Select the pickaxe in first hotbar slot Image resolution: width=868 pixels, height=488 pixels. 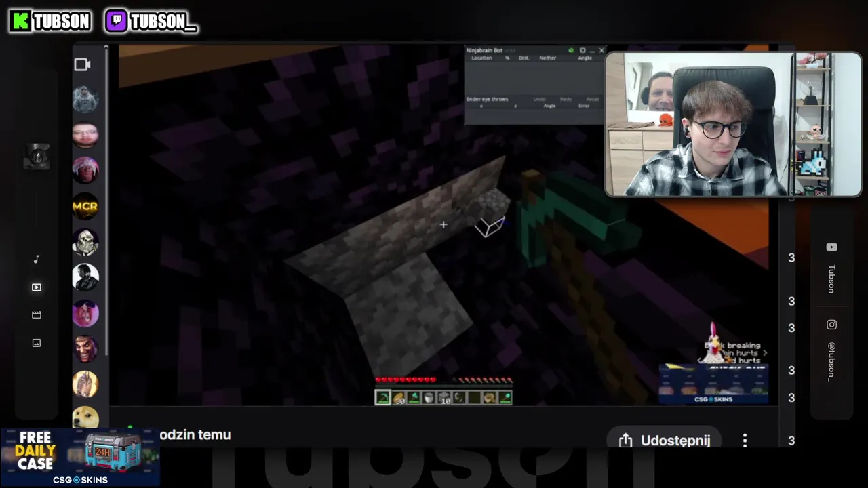click(383, 398)
